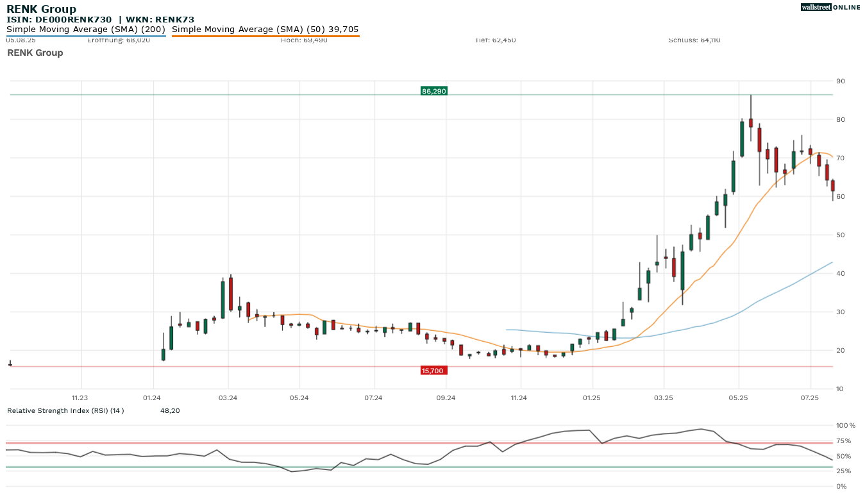
Task: Select the SMA (50) 39,705 legend label
Action: pos(265,29)
